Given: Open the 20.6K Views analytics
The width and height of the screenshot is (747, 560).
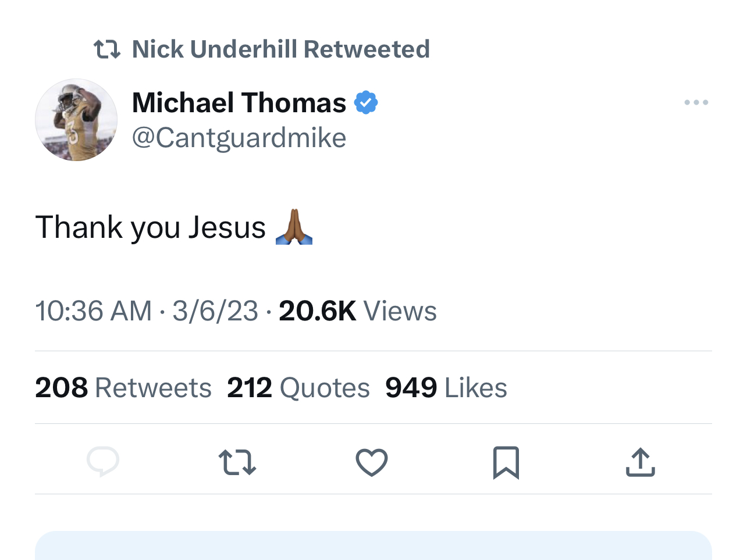Looking at the screenshot, I should (x=357, y=311).
